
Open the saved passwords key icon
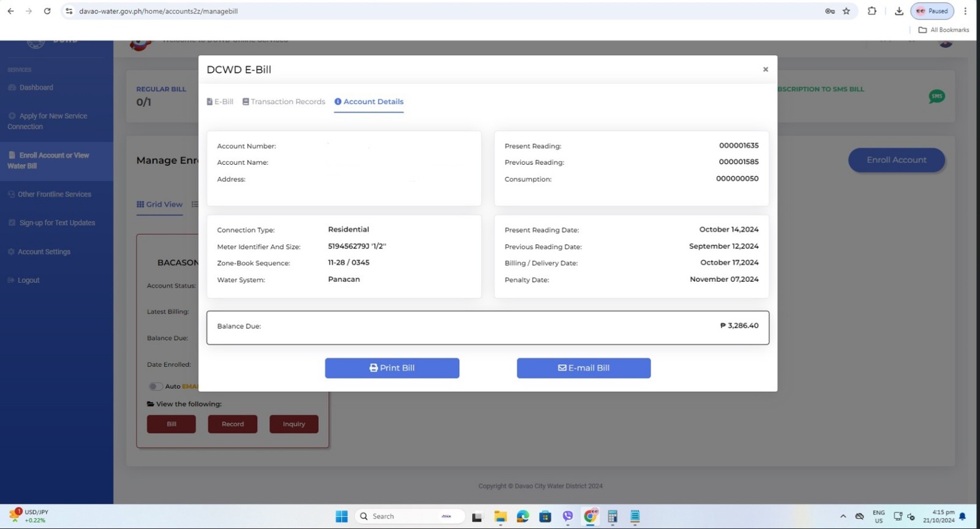coord(830,11)
